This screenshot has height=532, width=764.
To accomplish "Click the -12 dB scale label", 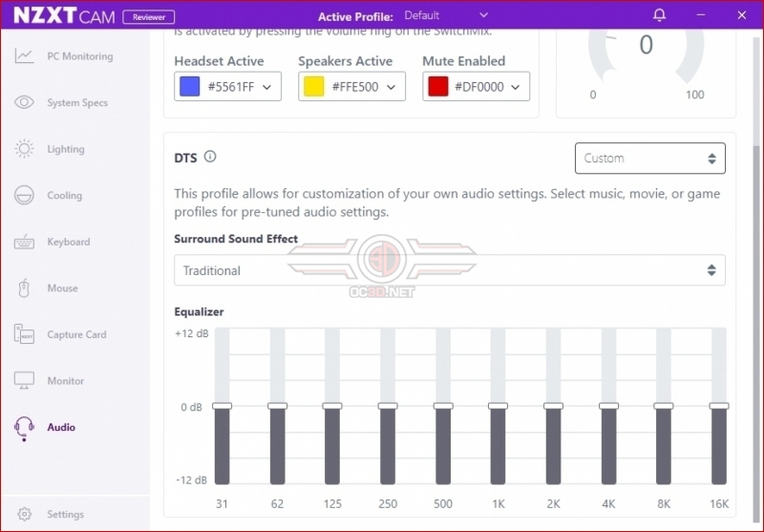I will (192, 480).
